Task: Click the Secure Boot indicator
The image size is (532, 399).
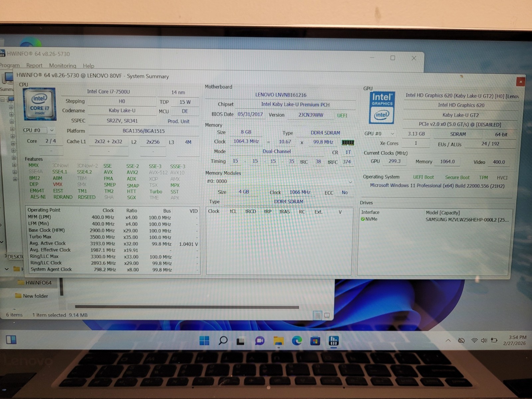Action: pyautogui.click(x=457, y=178)
